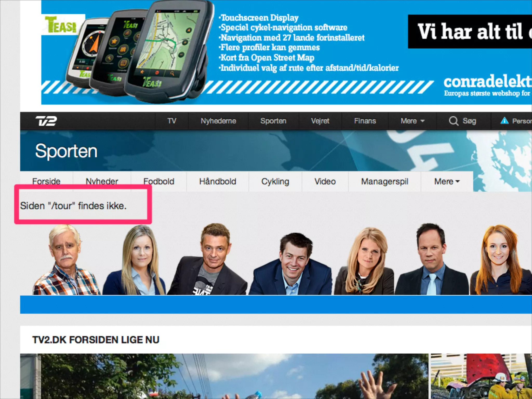
Task: Click the search magnifier icon
Action: [x=453, y=121]
